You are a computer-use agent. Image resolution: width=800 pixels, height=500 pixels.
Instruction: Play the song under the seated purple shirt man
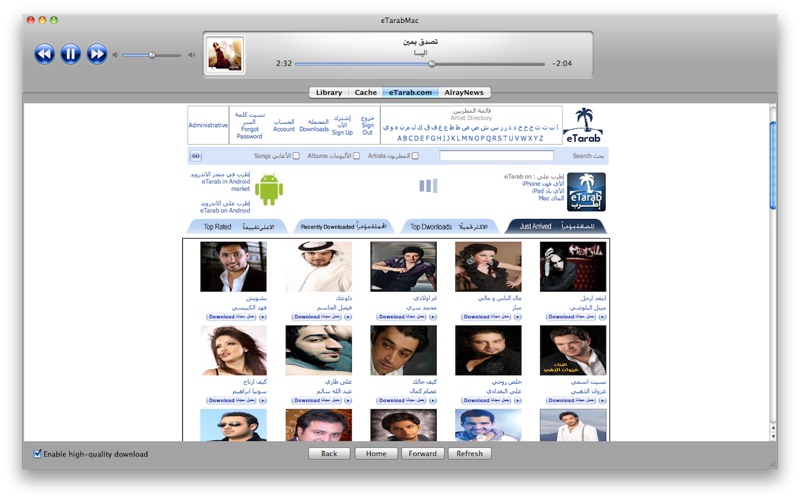point(433,317)
